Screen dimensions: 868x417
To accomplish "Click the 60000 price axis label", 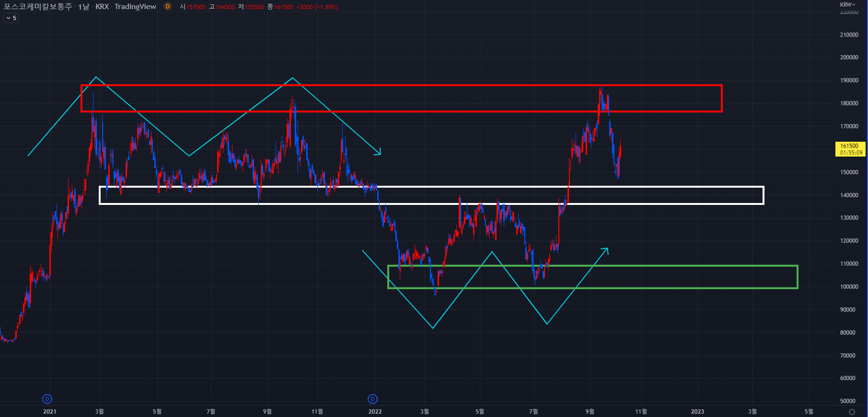I will [x=848, y=378].
